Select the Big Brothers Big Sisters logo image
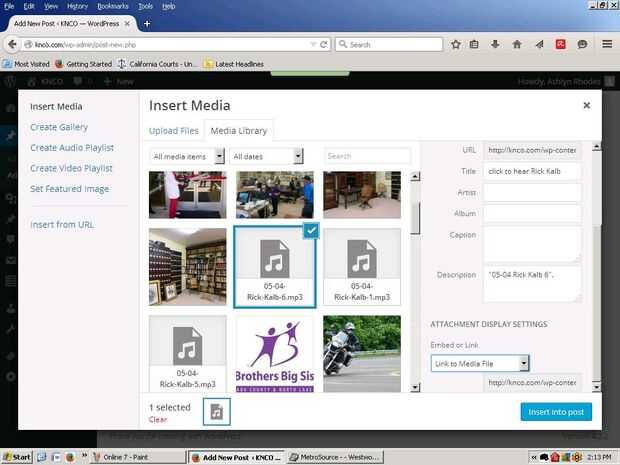This screenshot has width=620, height=465. coord(275,353)
